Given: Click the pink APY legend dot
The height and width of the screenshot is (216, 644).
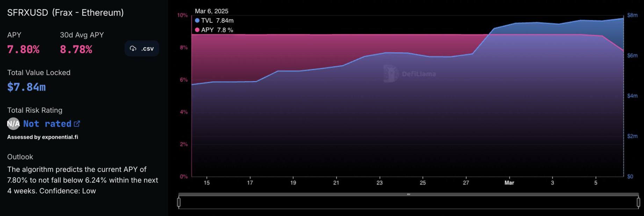Looking at the screenshot, I should [x=197, y=30].
